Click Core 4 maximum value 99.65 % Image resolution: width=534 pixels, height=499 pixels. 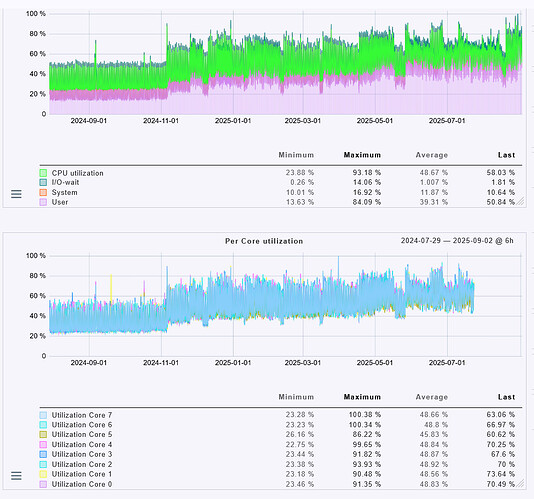point(366,445)
